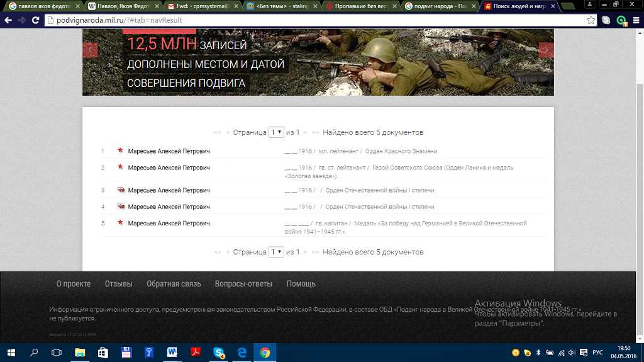Click the address bar showing podvignaroda.mil.ru

click(x=314, y=20)
